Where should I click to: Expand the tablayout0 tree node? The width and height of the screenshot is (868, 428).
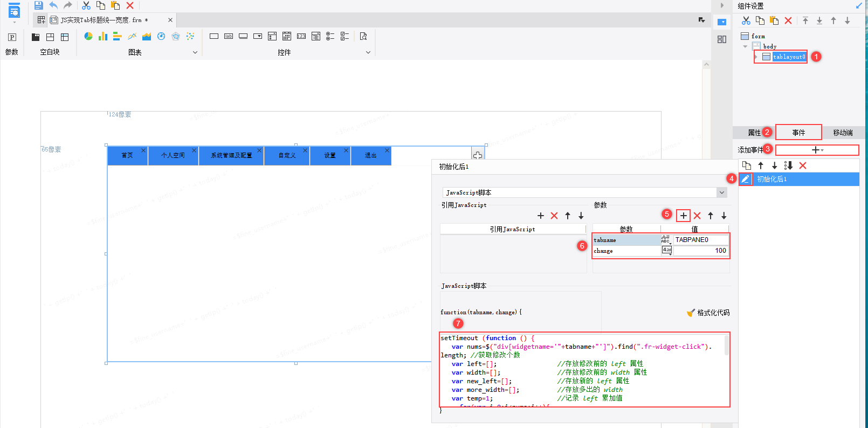point(756,57)
